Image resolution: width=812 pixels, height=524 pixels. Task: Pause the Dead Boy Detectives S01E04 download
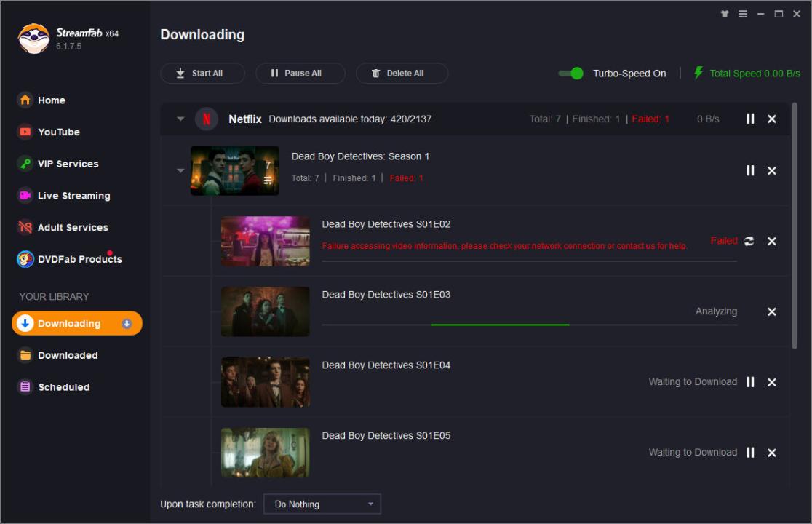tap(750, 382)
